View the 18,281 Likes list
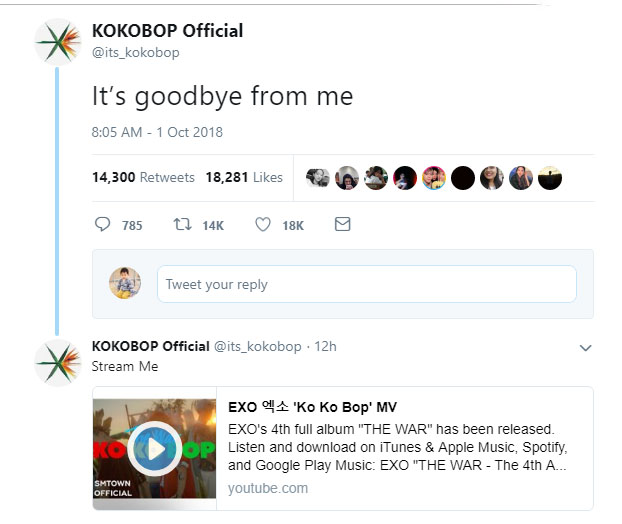622x524 pixels. click(244, 177)
